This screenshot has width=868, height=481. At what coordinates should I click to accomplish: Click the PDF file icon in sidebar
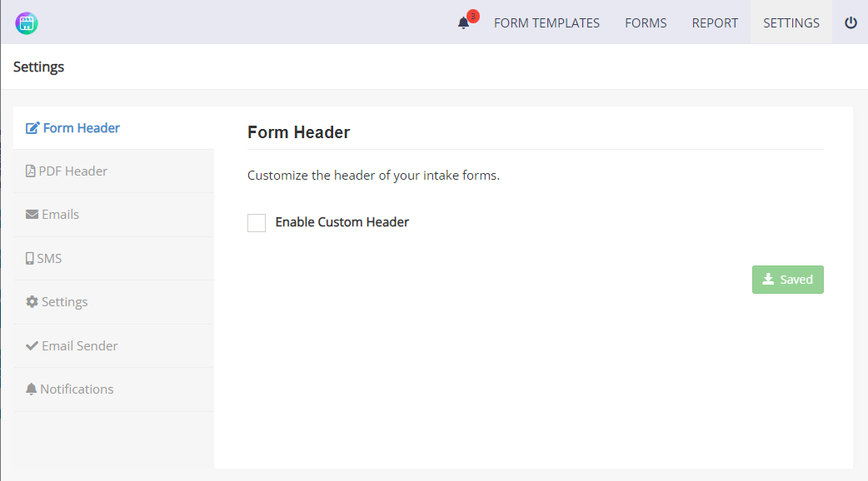pos(31,171)
